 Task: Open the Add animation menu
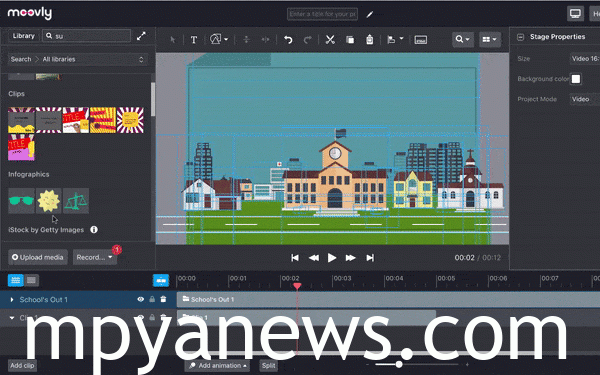pyautogui.click(x=218, y=365)
